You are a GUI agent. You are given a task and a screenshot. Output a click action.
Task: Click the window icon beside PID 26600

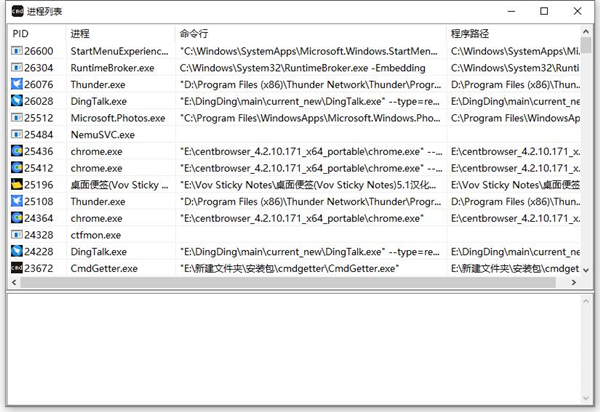point(16,51)
